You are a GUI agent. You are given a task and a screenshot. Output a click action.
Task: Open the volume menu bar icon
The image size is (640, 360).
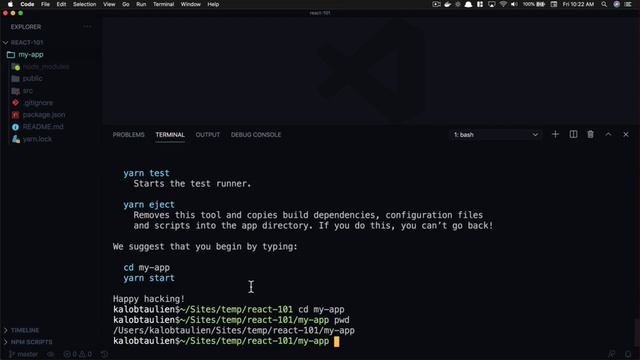click(514, 4)
